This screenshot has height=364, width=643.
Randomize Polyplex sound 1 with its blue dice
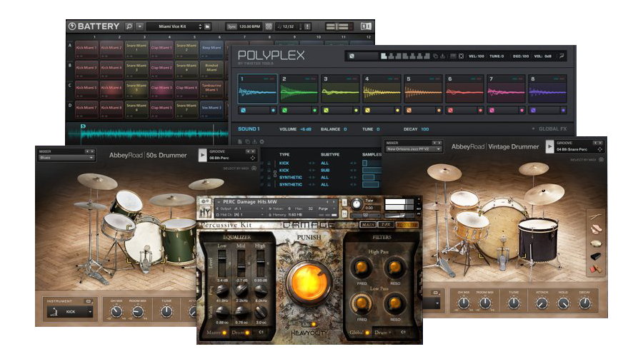point(243,110)
